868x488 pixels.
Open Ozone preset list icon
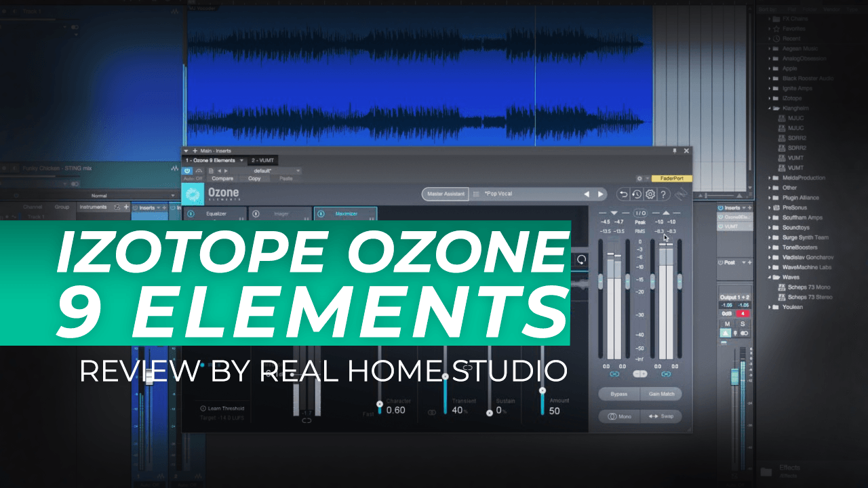tap(476, 194)
